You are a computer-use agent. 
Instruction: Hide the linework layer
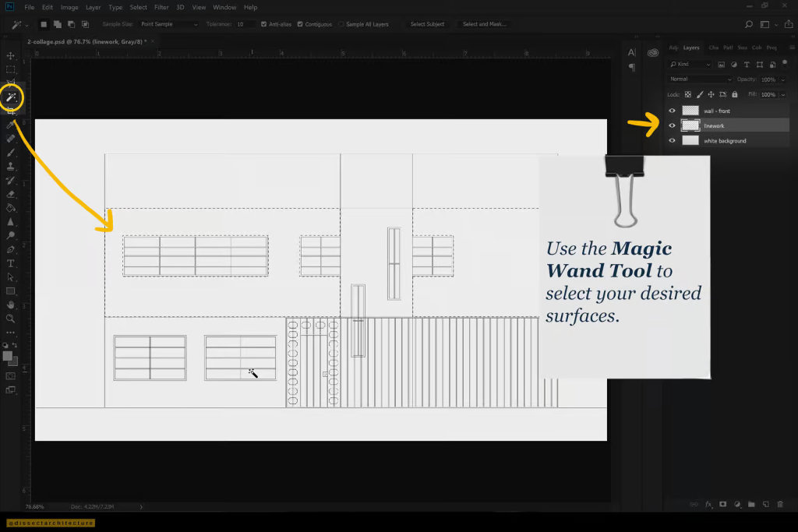coord(672,125)
